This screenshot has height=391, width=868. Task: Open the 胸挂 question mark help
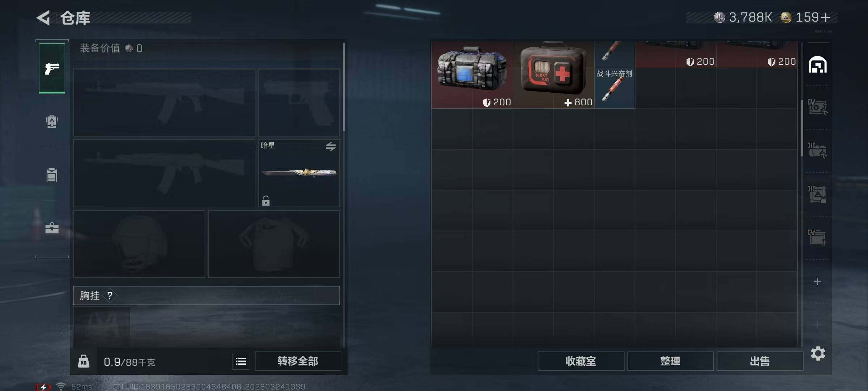110,296
